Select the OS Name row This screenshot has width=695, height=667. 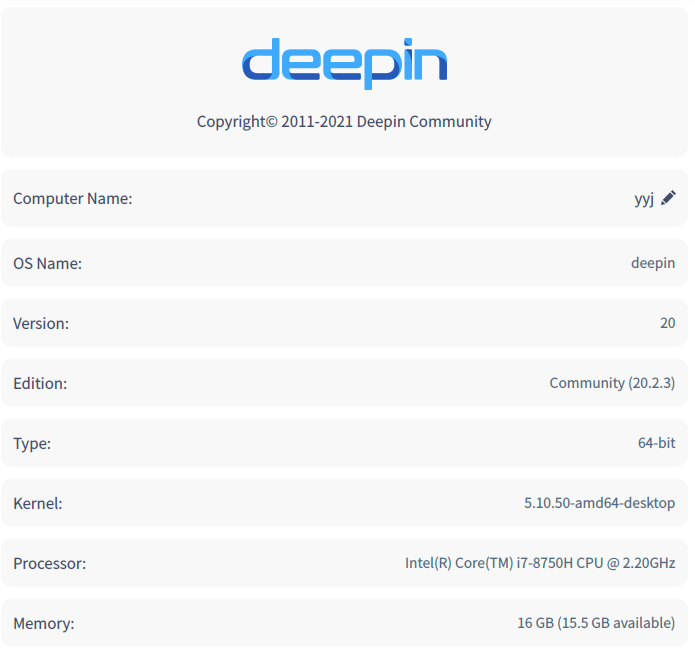(344, 263)
